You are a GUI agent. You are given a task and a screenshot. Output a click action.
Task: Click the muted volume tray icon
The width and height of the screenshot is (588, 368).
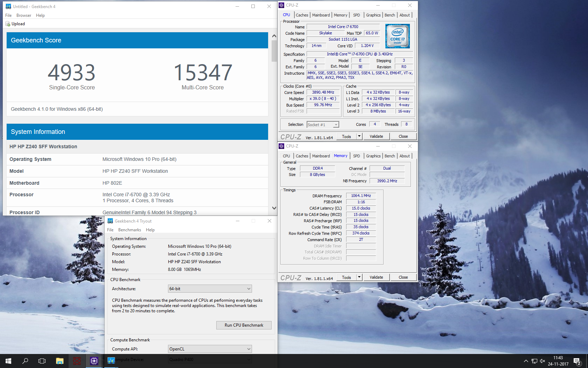(x=543, y=361)
